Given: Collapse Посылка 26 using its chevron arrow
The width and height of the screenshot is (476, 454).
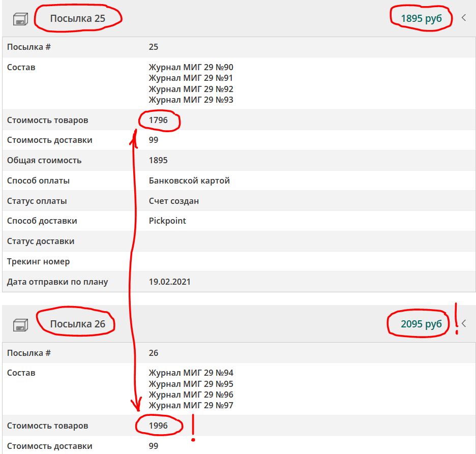Looking at the screenshot, I should coord(463,323).
